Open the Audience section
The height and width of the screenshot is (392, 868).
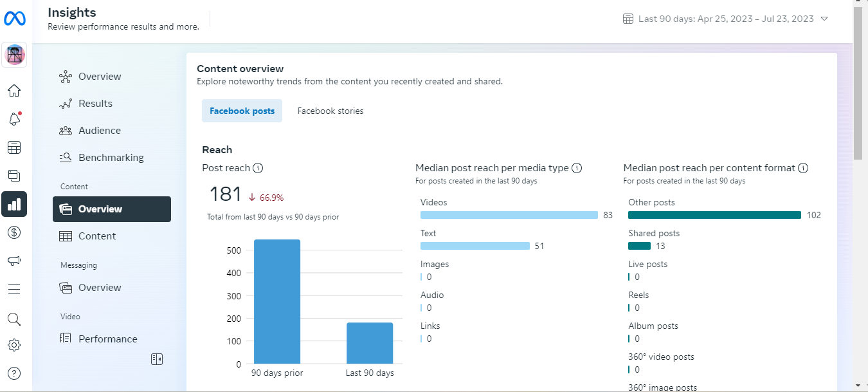(99, 131)
